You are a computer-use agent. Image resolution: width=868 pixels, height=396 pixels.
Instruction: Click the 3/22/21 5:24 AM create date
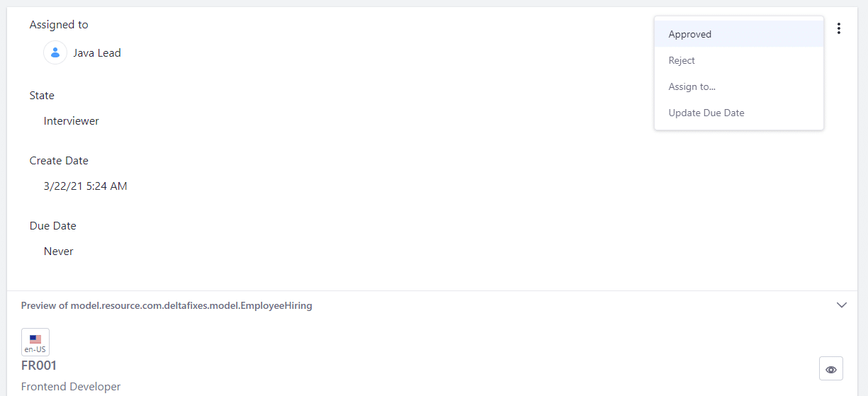click(x=86, y=186)
